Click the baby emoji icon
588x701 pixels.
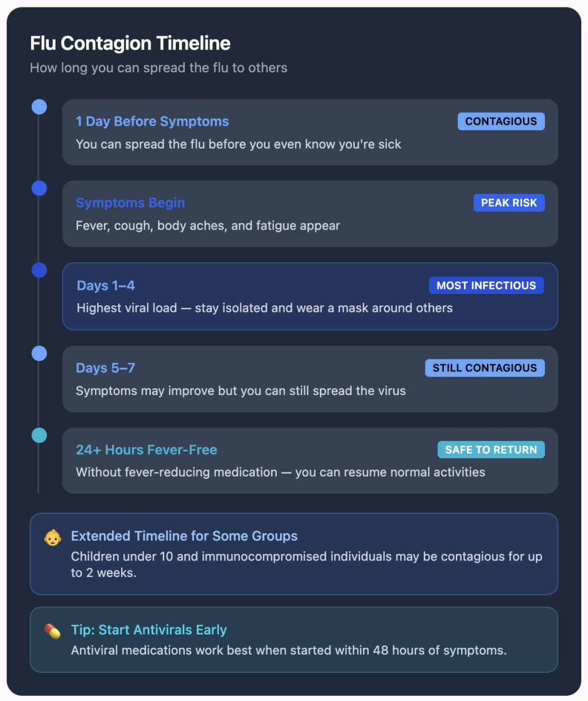click(x=53, y=537)
